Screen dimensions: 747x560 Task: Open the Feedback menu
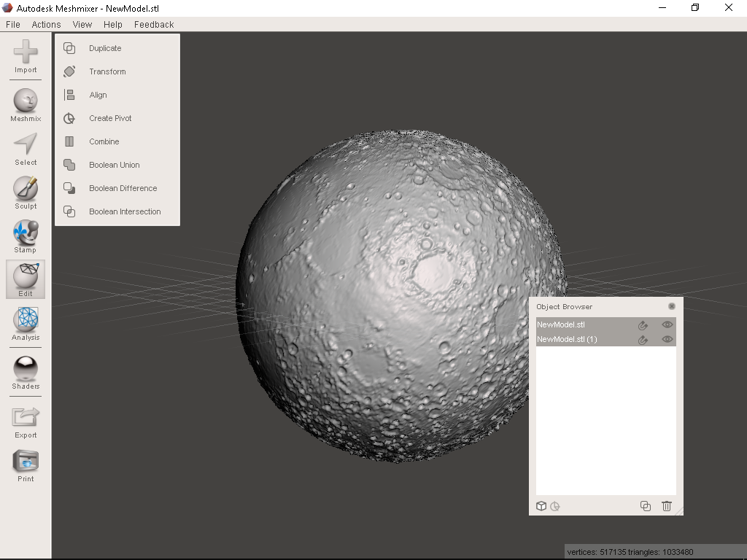(153, 24)
